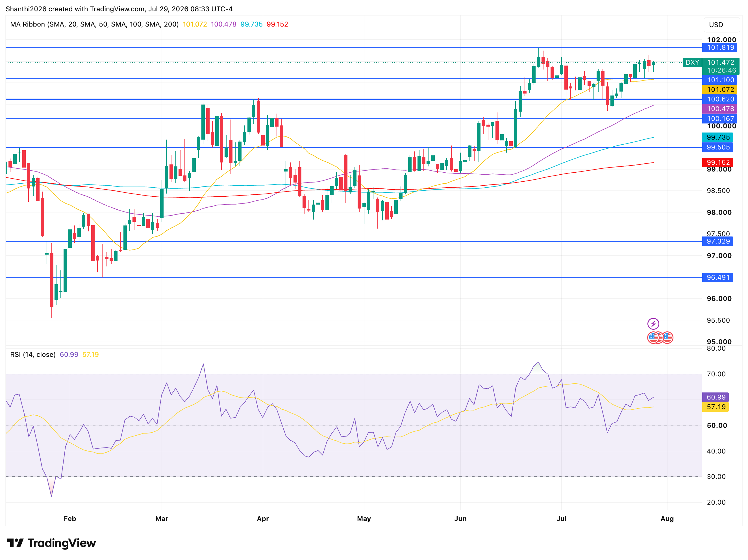The image size is (748, 560).
Task: Click the RSI 57.19 moving average axis label
Action: [716, 407]
